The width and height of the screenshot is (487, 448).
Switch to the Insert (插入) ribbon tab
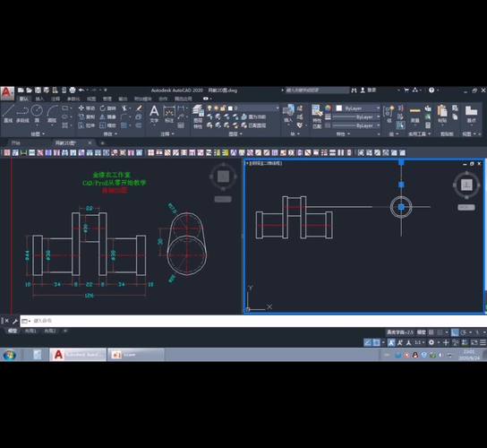(x=39, y=99)
